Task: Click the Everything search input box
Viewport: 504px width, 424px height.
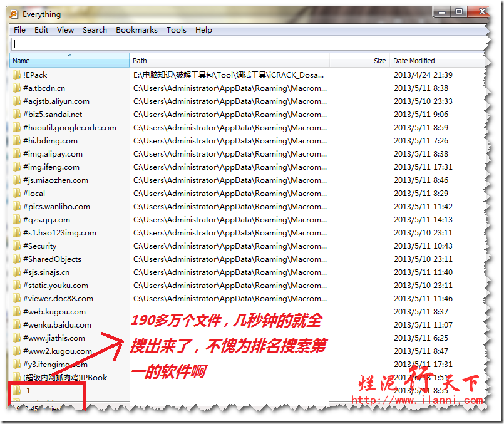Action: click(249, 44)
